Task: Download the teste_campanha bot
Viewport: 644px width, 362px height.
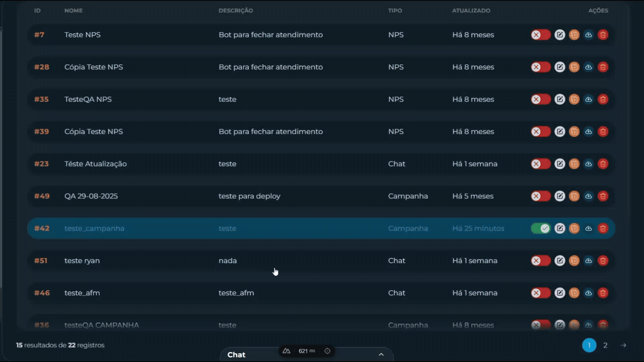Action: (x=589, y=228)
